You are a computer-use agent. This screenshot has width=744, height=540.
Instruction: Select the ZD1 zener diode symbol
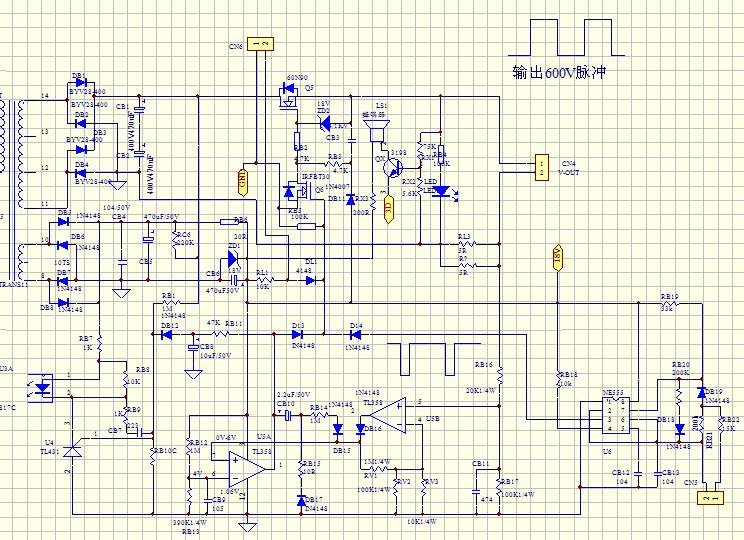point(233,260)
